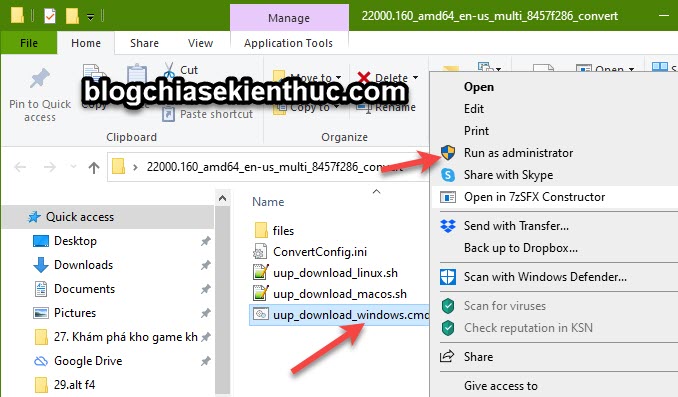The image size is (678, 397).
Task: Select uup_download_windows.cmd file
Action: click(340, 315)
